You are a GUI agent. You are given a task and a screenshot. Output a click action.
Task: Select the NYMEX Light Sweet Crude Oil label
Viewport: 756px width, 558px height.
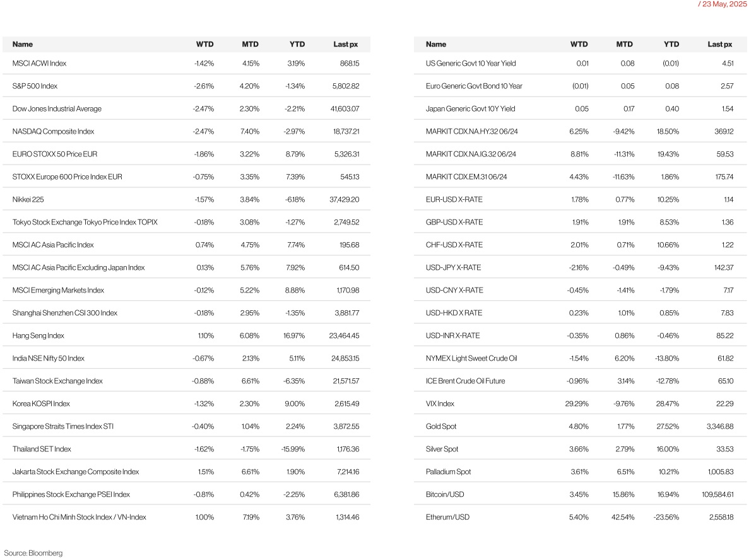471,359
